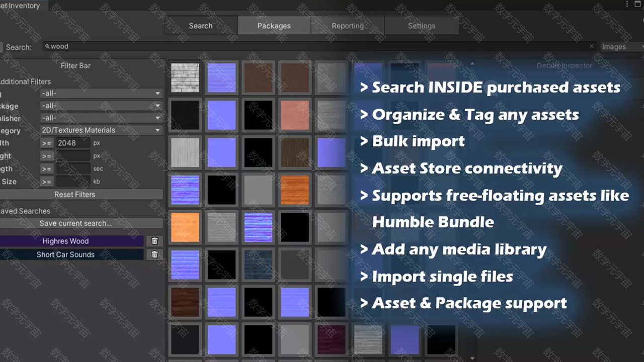Click the results grid scroll down arrow

click(x=472, y=358)
